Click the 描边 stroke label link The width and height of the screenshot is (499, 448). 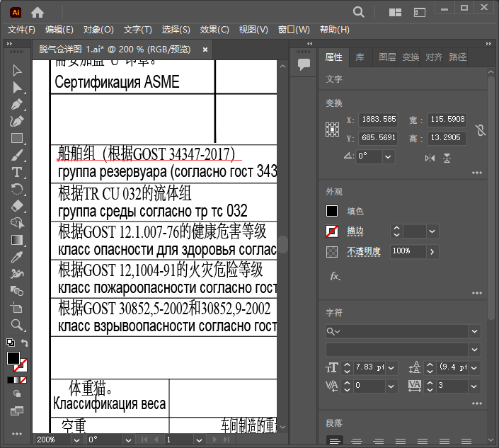click(355, 231)
